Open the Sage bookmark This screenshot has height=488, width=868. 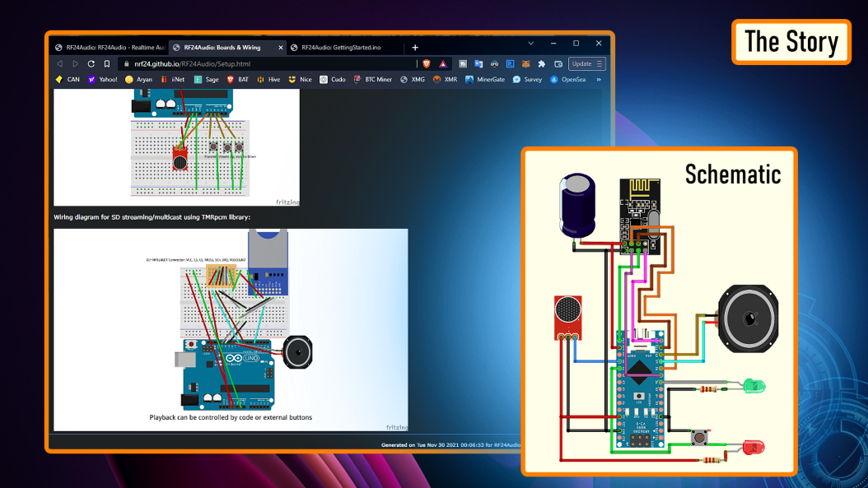[207, 80]
